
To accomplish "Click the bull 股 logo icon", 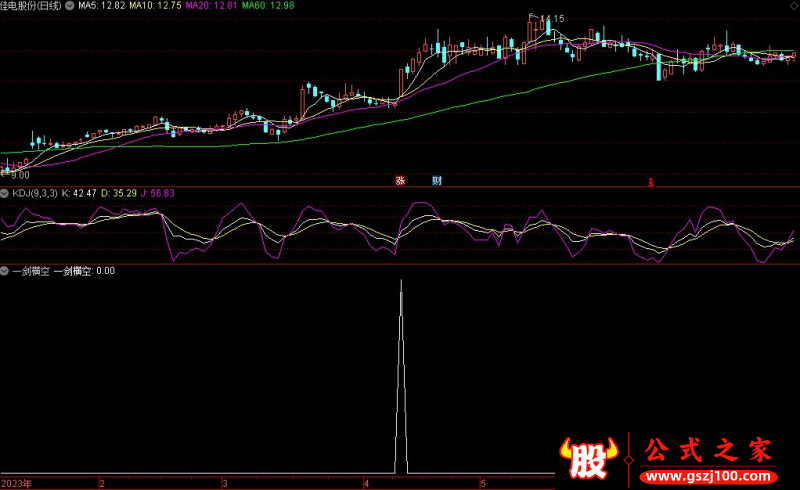I will point(592,457).
